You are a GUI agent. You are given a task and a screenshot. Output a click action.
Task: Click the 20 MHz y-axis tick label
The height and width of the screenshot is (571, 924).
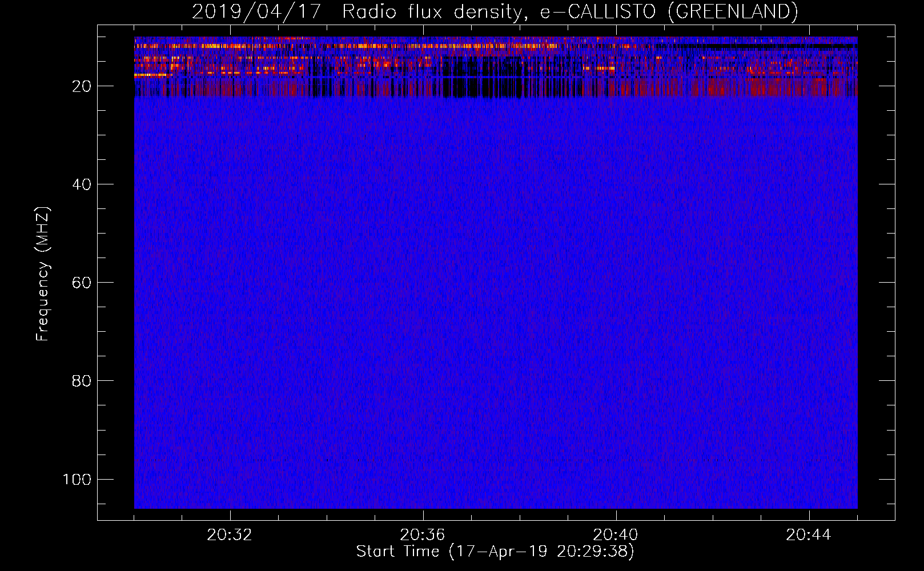click(x=82, y=86)
